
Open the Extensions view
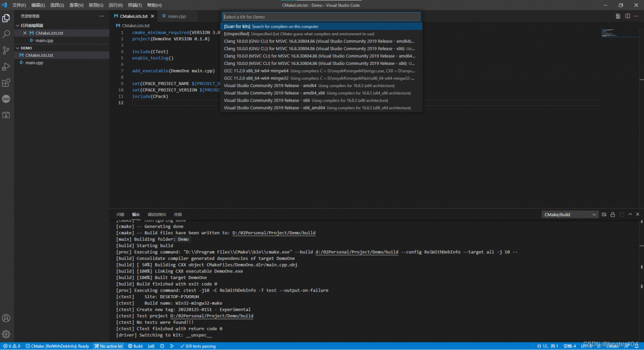[6, 83]
